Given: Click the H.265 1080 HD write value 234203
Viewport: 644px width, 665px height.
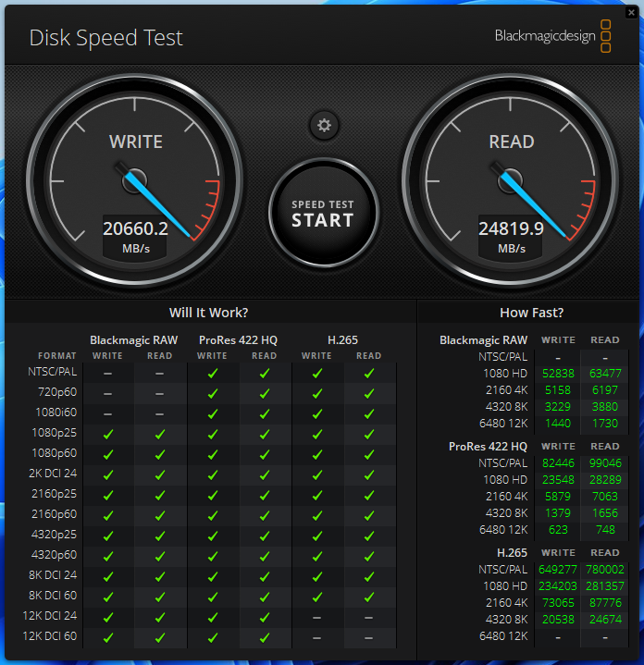Looking at the screenshot, I should pos(558,586).
